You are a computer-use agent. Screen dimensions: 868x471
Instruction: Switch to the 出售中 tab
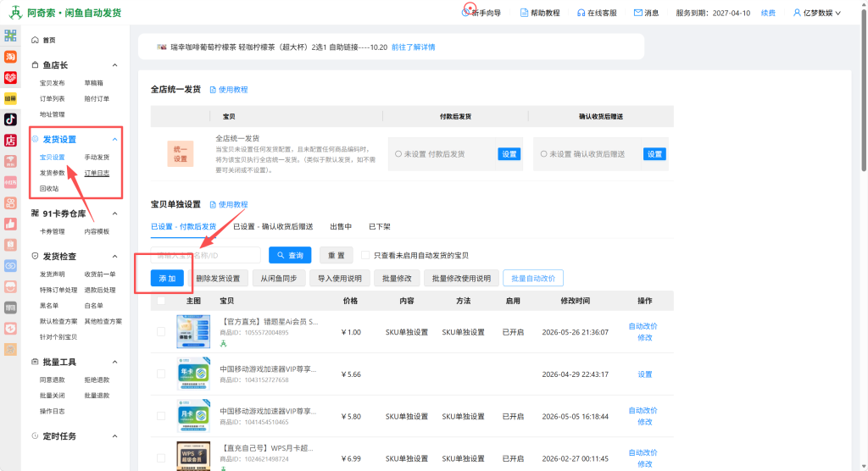(341, 226)
